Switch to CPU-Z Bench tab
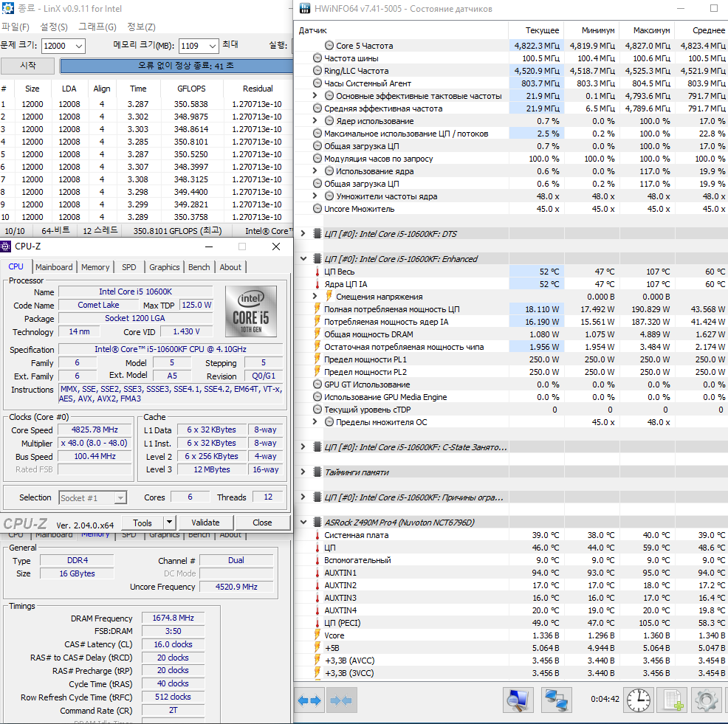The image size is (728, 724). [199, 267]
